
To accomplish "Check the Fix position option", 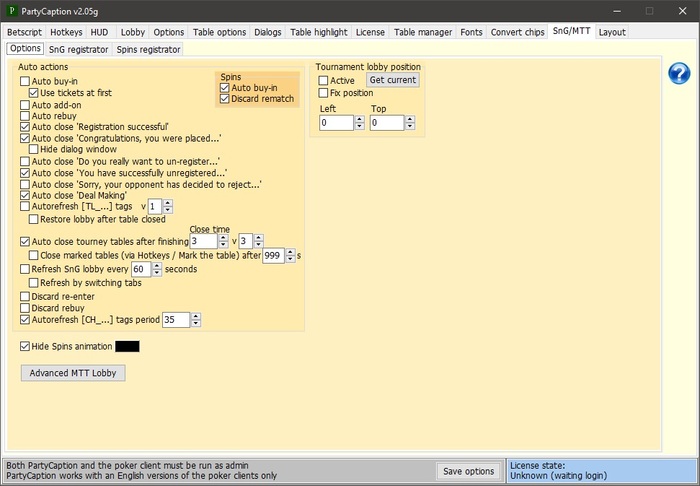I will point(323,93).
